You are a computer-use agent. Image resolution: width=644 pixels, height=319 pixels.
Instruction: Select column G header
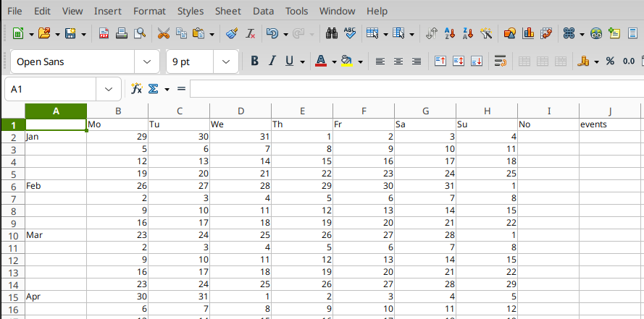coord(425,111)
